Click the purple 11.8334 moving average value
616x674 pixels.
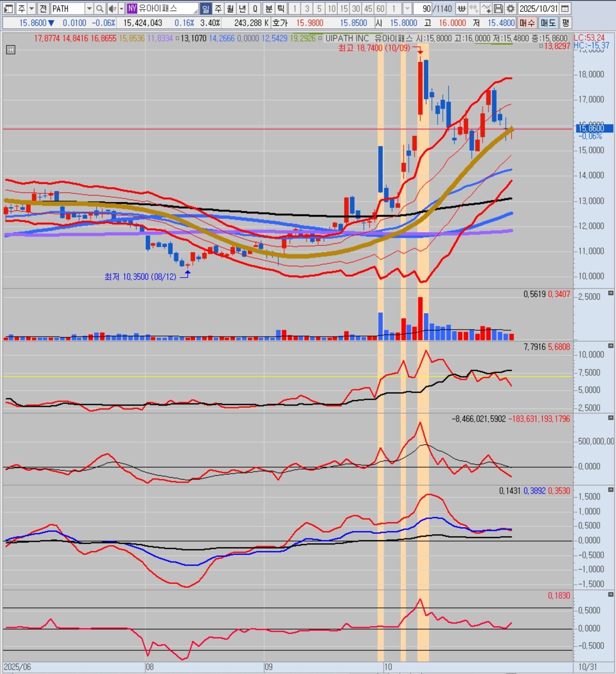160,38
